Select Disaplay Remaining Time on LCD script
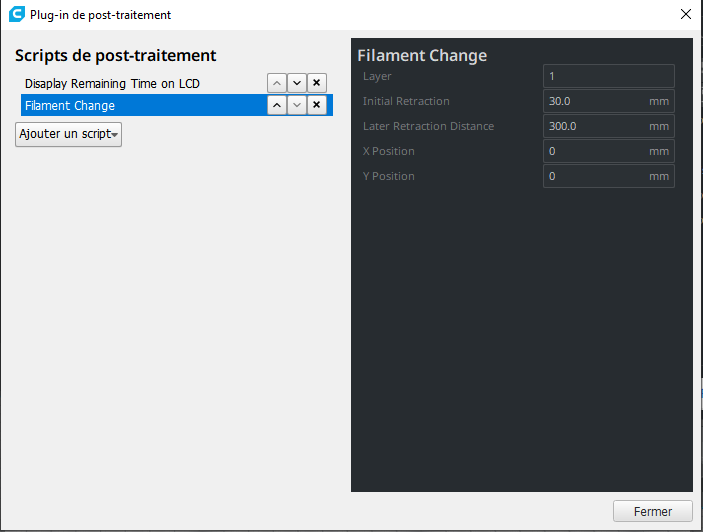 [112, 83]
